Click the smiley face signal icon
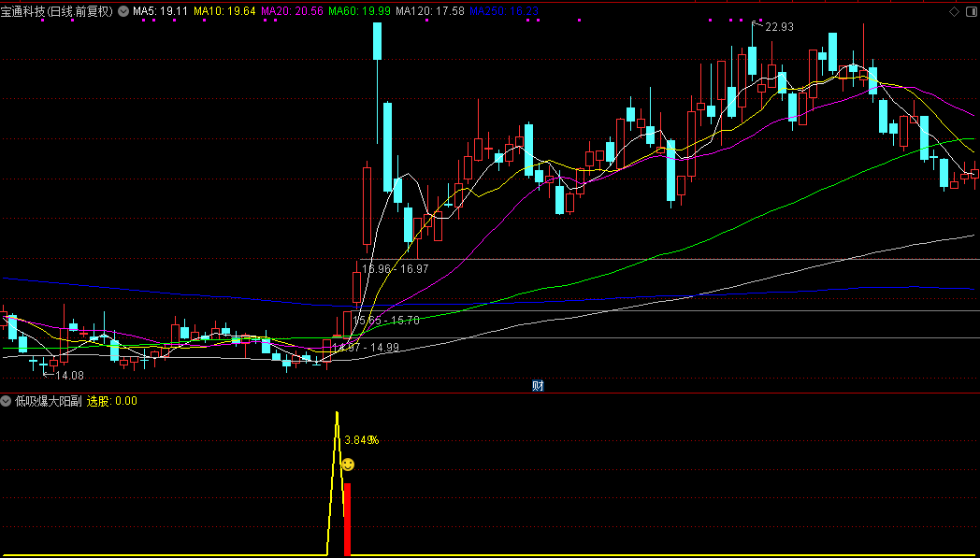This screenshot has width=980, height=558. tap(348, 465)
